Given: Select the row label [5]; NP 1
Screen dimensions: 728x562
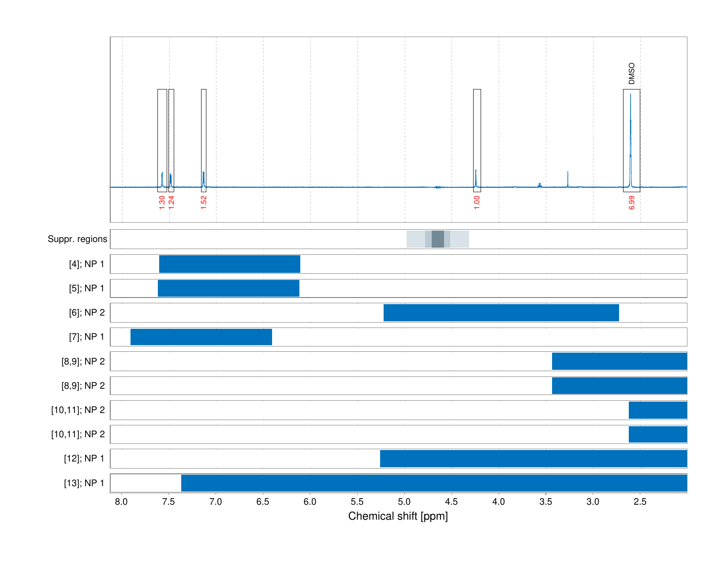Looking at the screenshot, I should [x=86, y=288].
